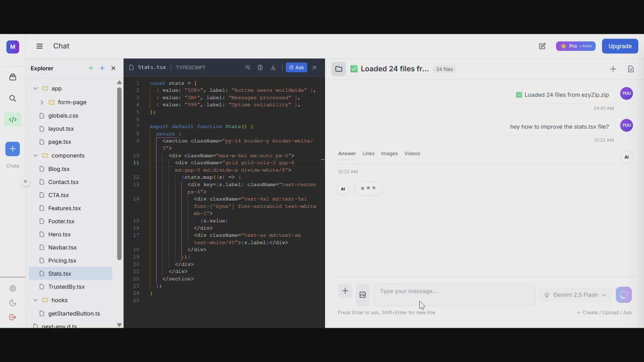The height and width of the screenshot is (362, 644).
Task: Open the Gemini 2.5 Flash model dropdown
Action: click(576, 295)
